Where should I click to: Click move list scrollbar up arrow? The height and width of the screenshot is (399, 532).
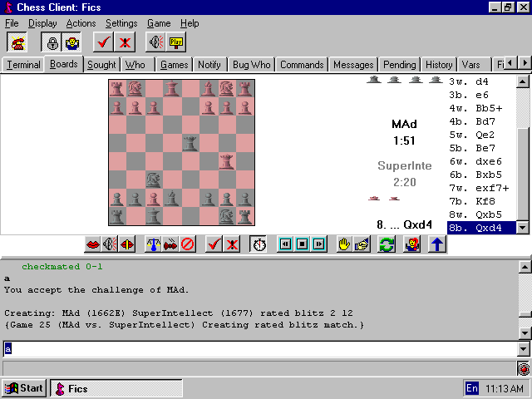[523, 81]
